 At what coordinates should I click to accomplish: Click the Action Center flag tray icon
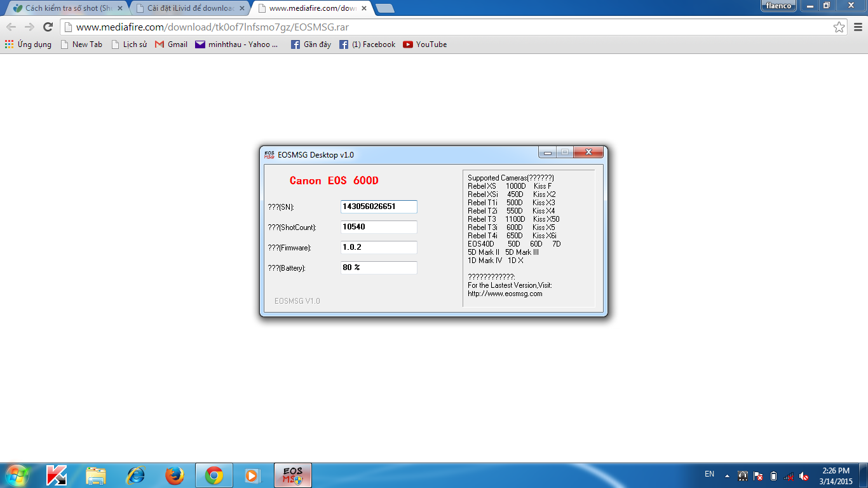(x=758, y=475)
